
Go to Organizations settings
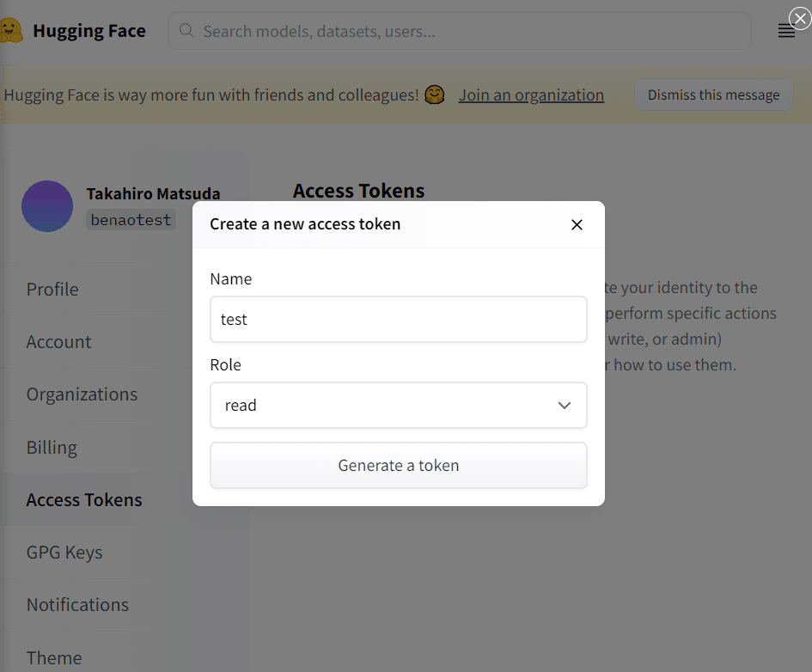[82, 394]
